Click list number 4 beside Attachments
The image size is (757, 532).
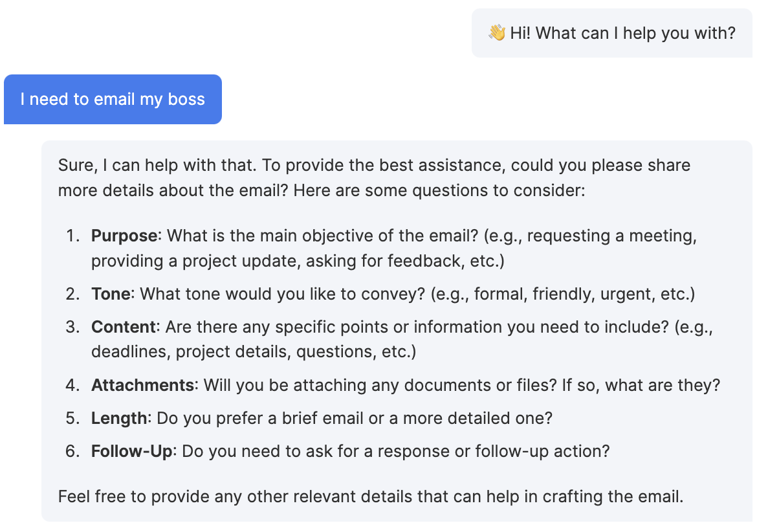[x=71, y=385]
